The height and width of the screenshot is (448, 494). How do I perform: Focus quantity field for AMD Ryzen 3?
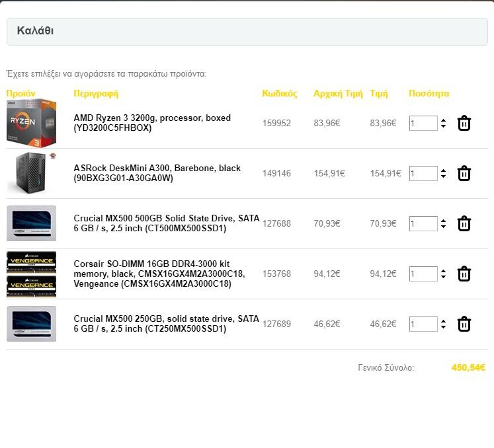[x=423, y=123]
